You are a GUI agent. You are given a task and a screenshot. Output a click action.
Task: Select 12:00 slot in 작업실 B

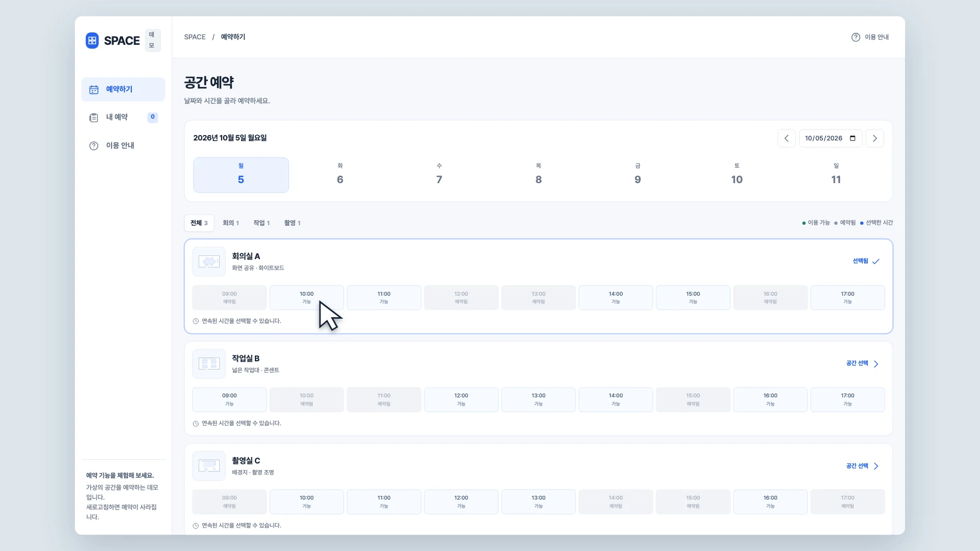[x=461, y=400]
